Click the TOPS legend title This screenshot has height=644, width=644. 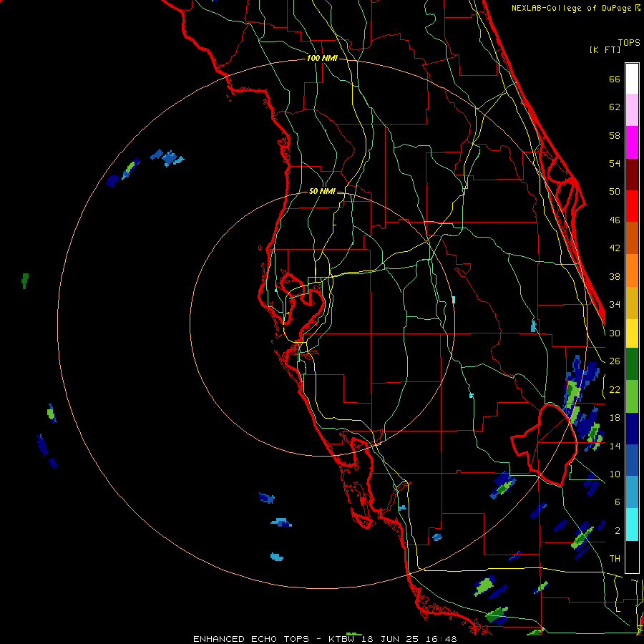coord(629,43)
